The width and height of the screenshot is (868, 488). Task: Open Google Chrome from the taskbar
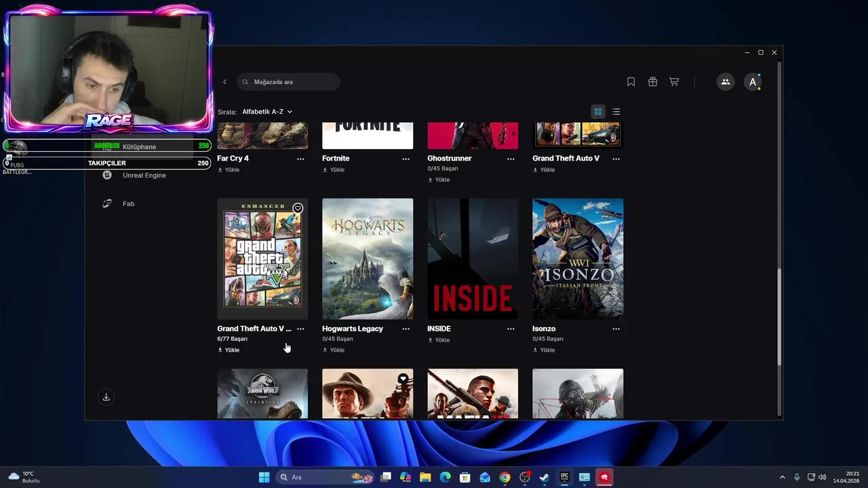(505, 477)
